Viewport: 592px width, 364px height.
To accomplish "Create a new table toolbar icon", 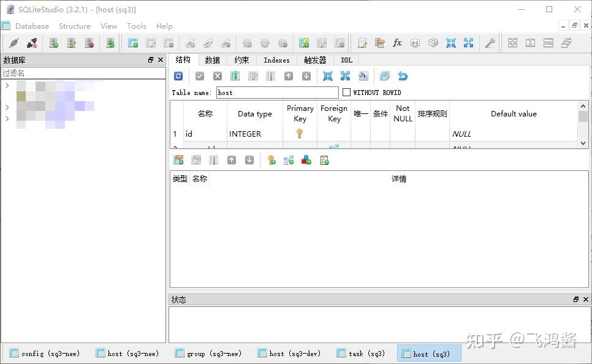I will [133, 43].
